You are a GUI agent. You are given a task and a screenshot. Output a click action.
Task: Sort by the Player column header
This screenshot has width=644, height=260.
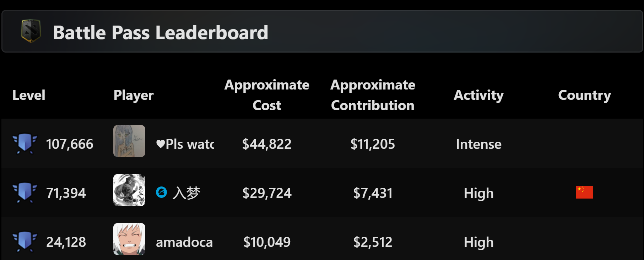(134, 95)
